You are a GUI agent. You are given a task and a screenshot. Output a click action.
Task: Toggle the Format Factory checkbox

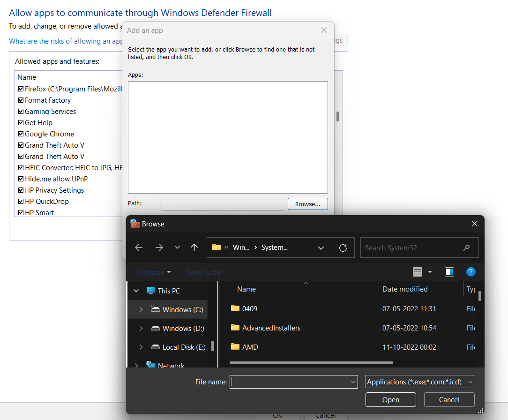point(21,100)
